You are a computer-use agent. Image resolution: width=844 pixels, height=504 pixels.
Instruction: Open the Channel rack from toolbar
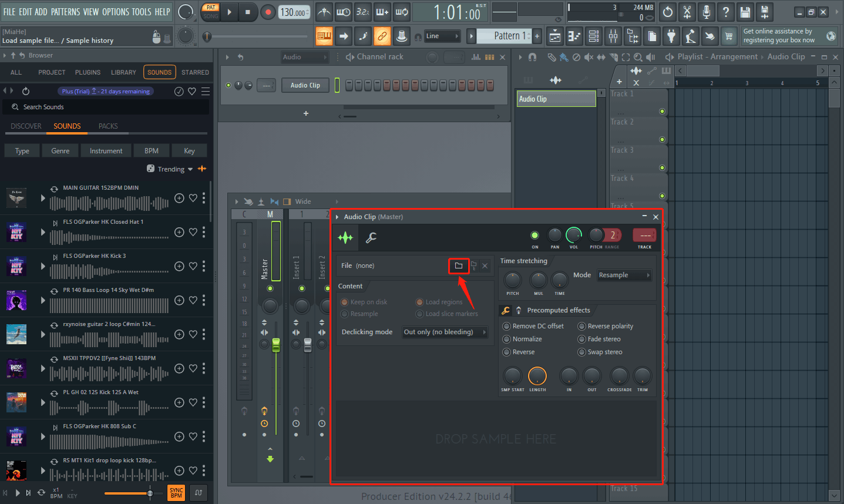(x=594, y=36)
